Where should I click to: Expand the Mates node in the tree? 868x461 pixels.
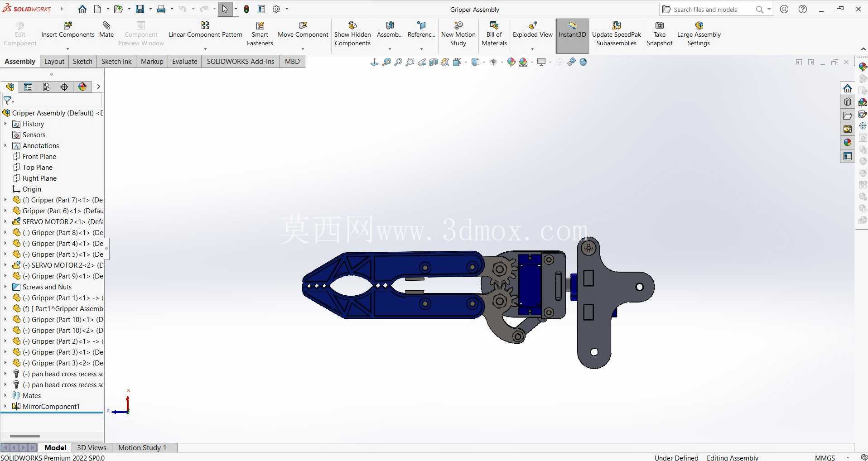[x=5, y=395]
